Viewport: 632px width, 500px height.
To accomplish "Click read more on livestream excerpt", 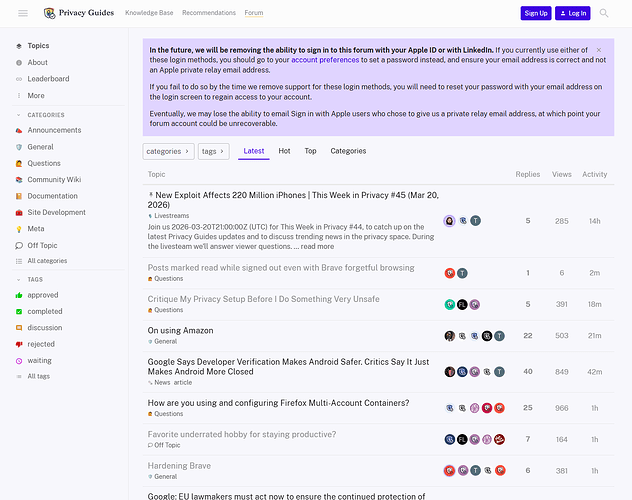I will (x=317, y=247).
